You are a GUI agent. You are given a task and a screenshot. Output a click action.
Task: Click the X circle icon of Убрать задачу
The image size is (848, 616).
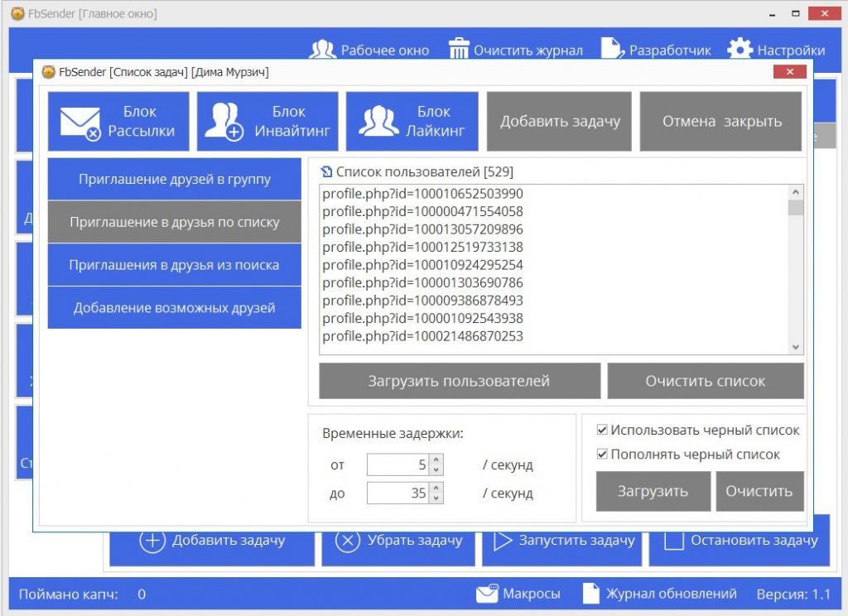tap(347, 541)
